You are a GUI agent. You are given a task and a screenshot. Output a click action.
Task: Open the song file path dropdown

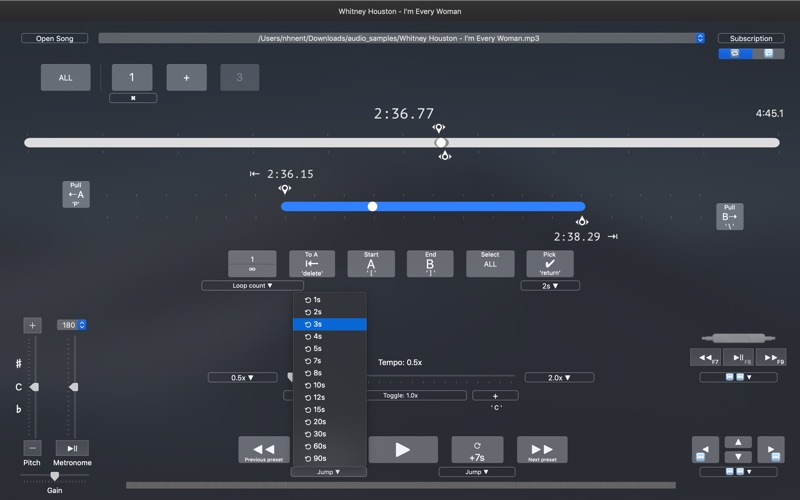(x=700, y=38)
